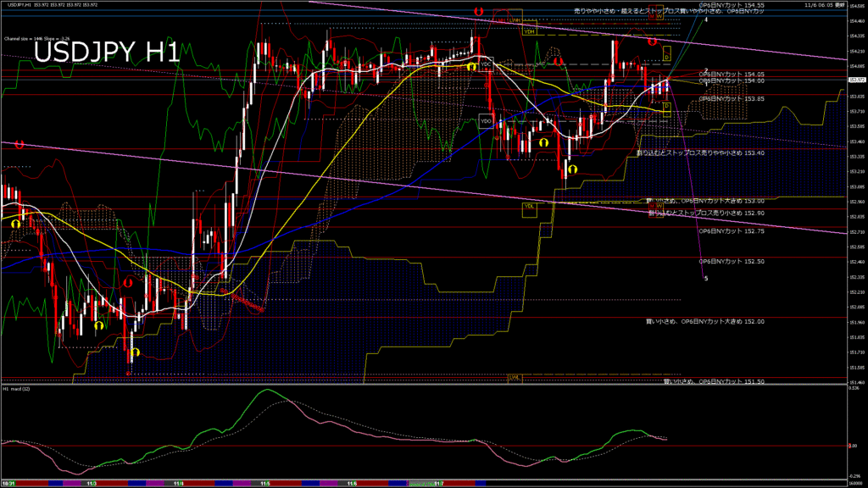Click the current price tag 153.972
This screenshot has width=868, height=488.
[x=857, y=80]
